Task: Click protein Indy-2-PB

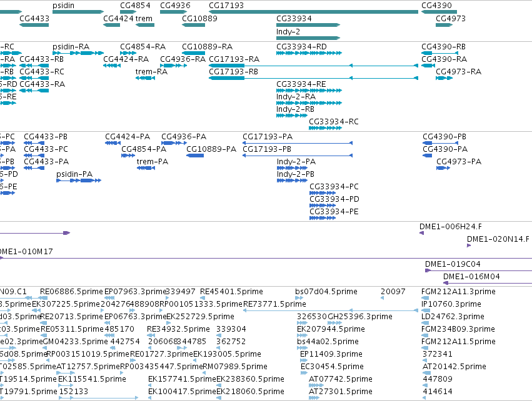Action: point(292,181)
